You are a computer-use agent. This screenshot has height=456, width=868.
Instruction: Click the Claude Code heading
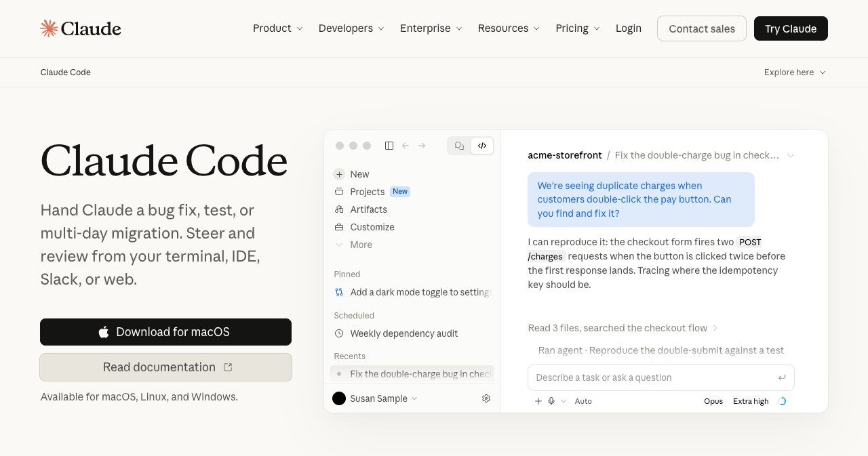click(164, 161)
